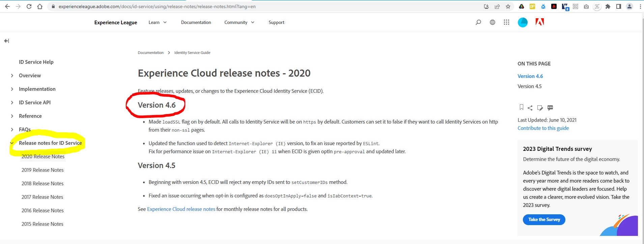
Task: Change language with the globe icon
Action: [x=493, y=22]
